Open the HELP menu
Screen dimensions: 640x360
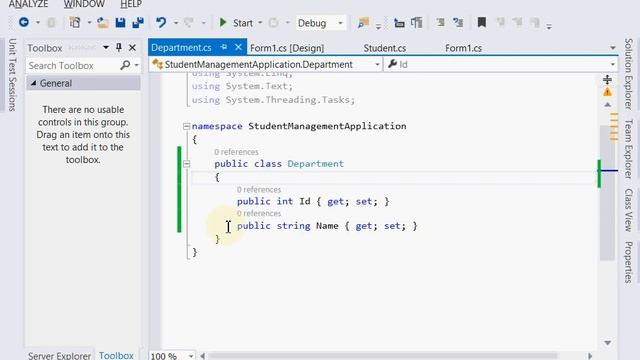[x=131, y=4]
